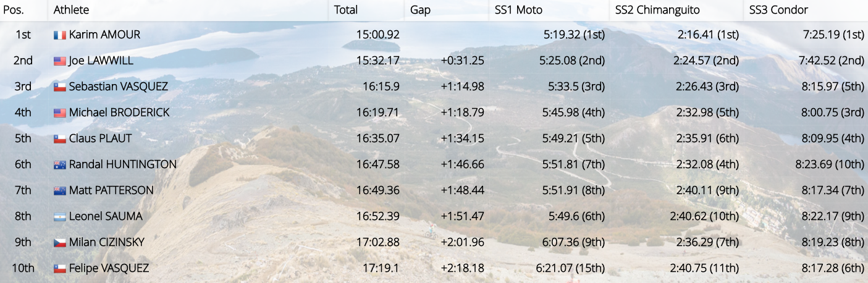Sort by SS1 Moto stage header
The height and width of the screenshot is (283, 868).
coord(519,10)
